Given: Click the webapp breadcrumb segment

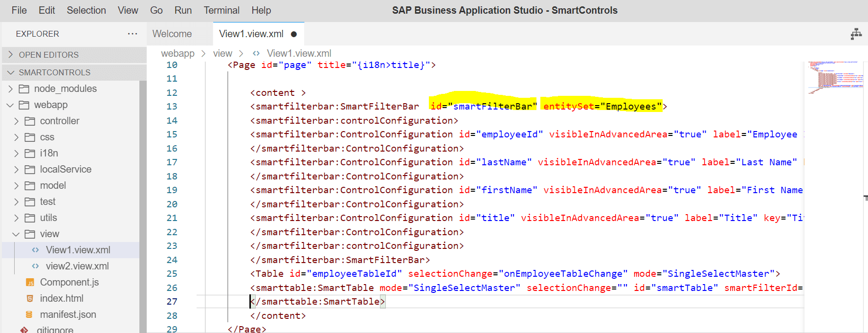Looking at the screenshot, I should (x=178, y=54).
